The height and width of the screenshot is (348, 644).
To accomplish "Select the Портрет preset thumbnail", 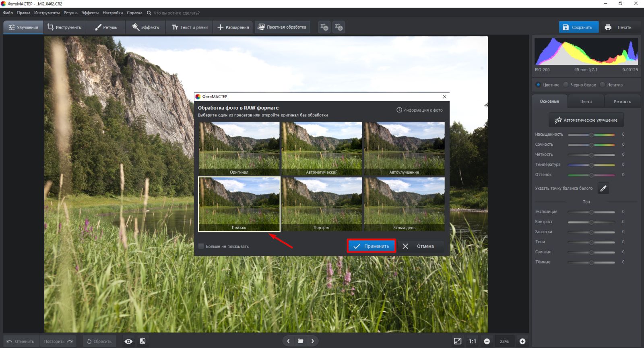I will click(x=322, y=204).
